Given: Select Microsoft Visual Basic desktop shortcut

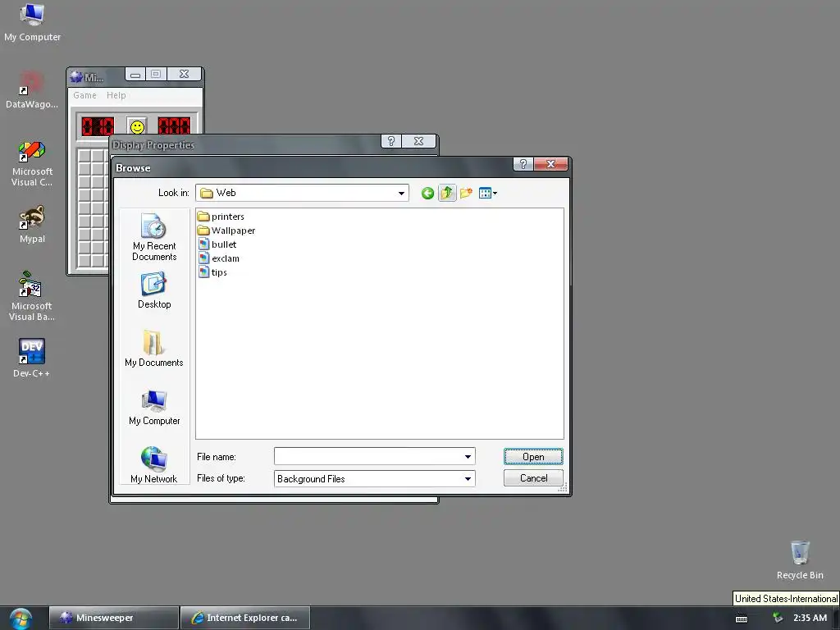Looking at the screenshot, I should point(32,296).
